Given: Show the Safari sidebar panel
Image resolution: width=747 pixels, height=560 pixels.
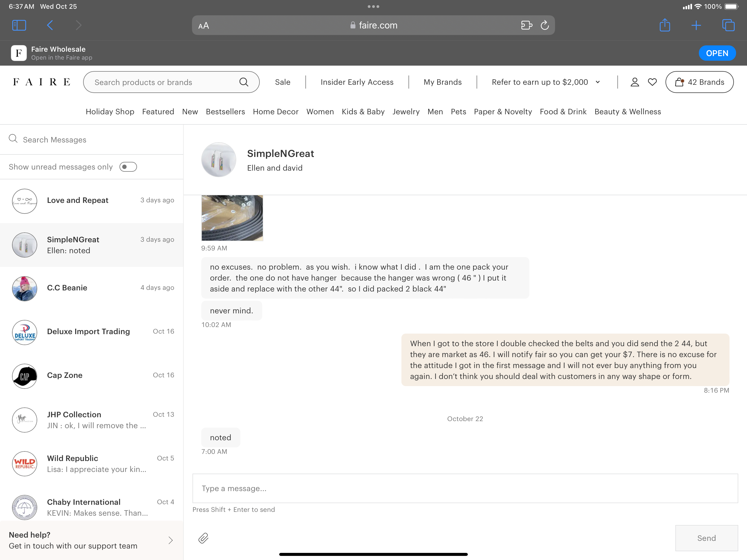Looking at the screenshot, I should [x=19, y=25].
